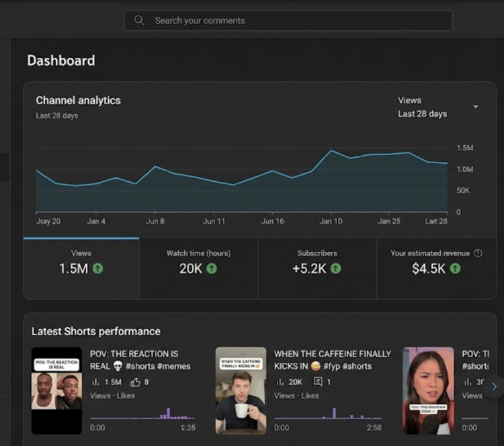Select the Views metric tab
The width and height of the screenshot is (504, 446).
click(x=81, y=268)
